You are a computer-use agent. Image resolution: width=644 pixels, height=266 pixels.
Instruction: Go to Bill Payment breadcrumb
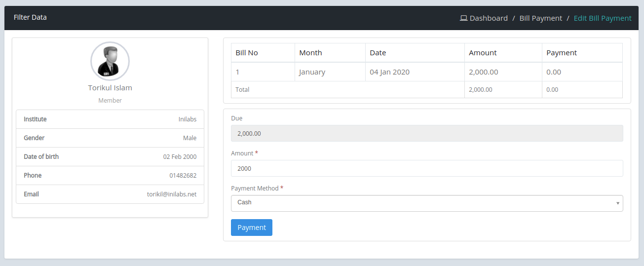540,18
